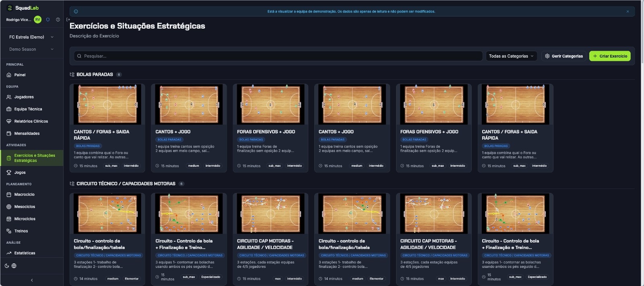Screen dimensions: 644x286
Task: Click the info icon in the demo banner
Action: pos(76,11)
